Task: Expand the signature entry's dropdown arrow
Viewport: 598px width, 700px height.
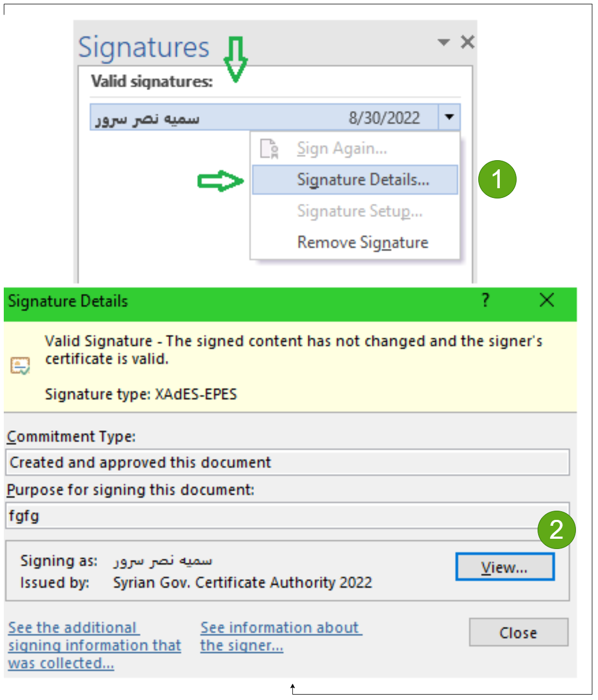Action: click(449, 118)
